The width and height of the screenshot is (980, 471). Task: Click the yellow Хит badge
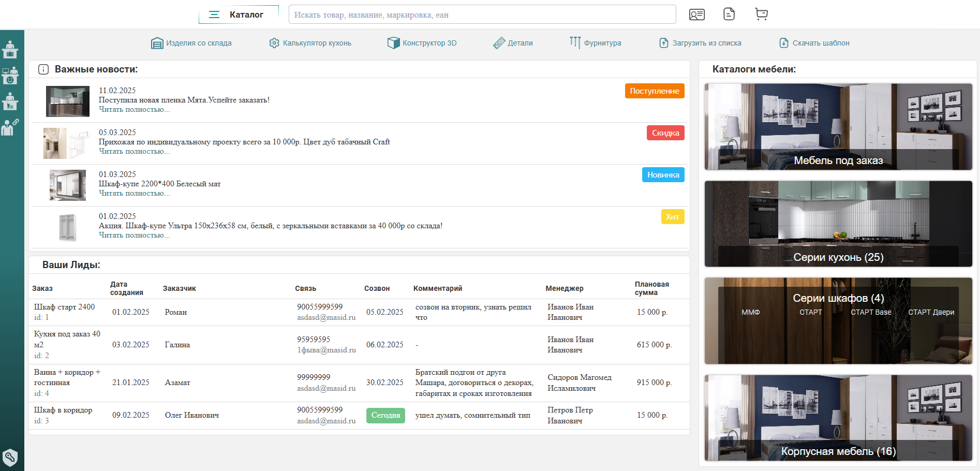[673, 217]
